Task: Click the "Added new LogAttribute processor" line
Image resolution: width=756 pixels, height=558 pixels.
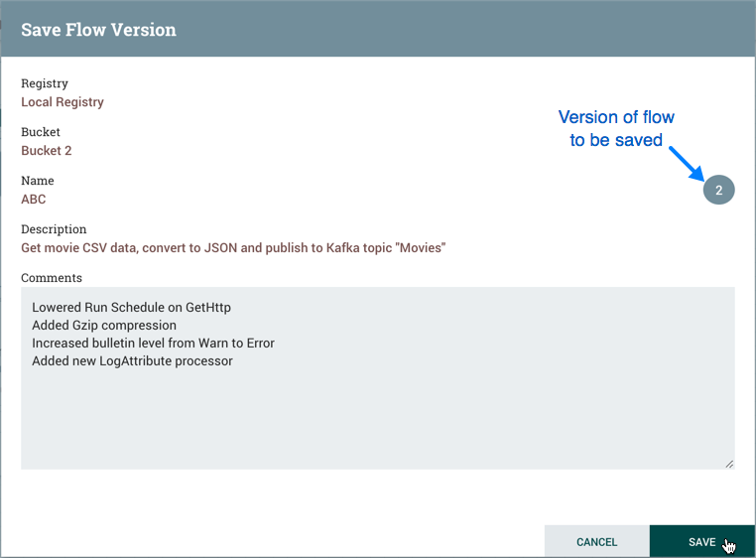Action: 132,361
